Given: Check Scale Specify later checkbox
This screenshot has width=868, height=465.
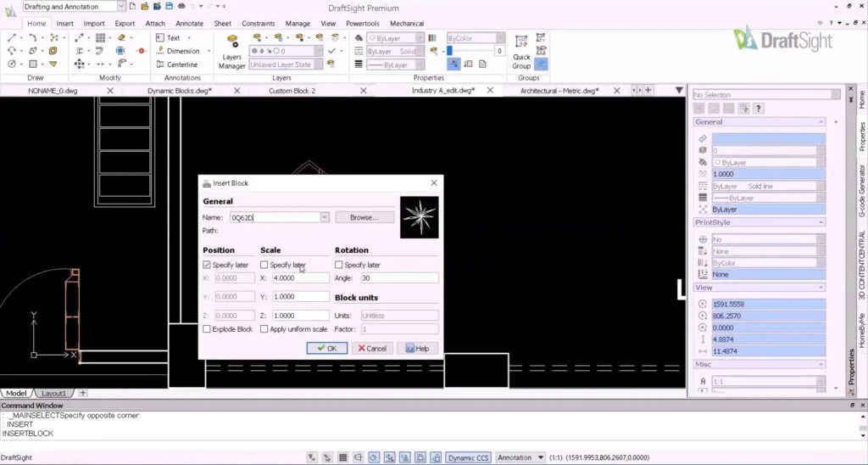Looking at the screenshot, I should 264,265.
